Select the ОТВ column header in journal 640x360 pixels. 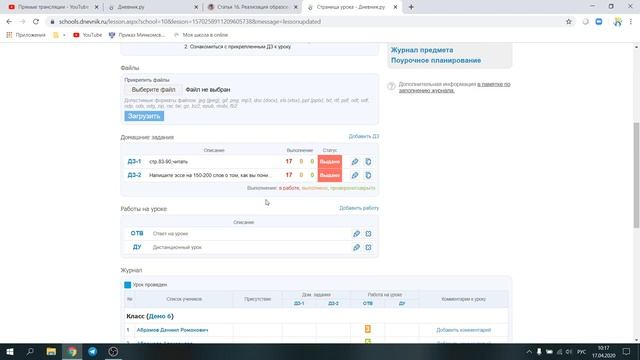pyautogui.click(x=367, y=304)
